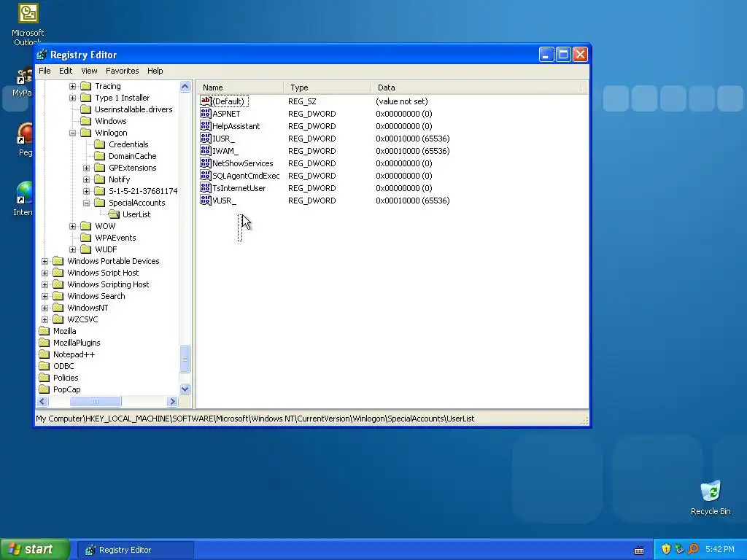This screenshot has height=560, width=747.
Task: Select the TsInternetUser DWORD icon
Action: 205,187
